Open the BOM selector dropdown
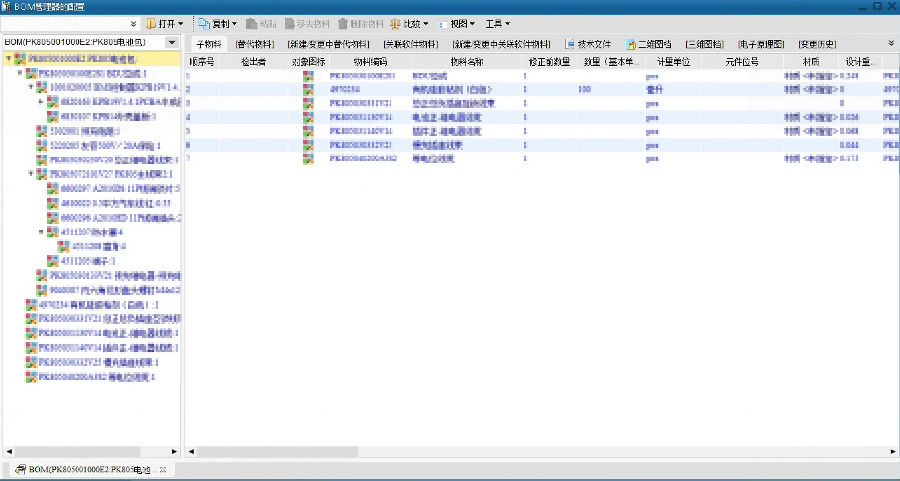 click(171, 43)
